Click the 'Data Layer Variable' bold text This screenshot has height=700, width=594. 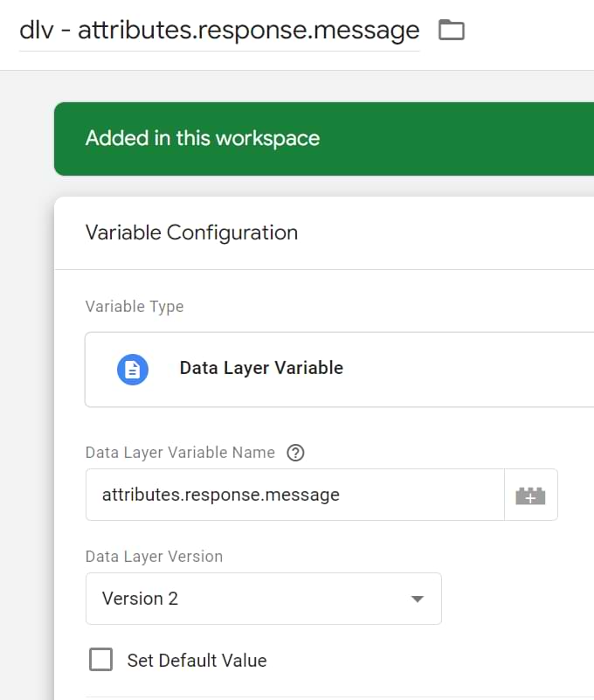pos(261,368)
